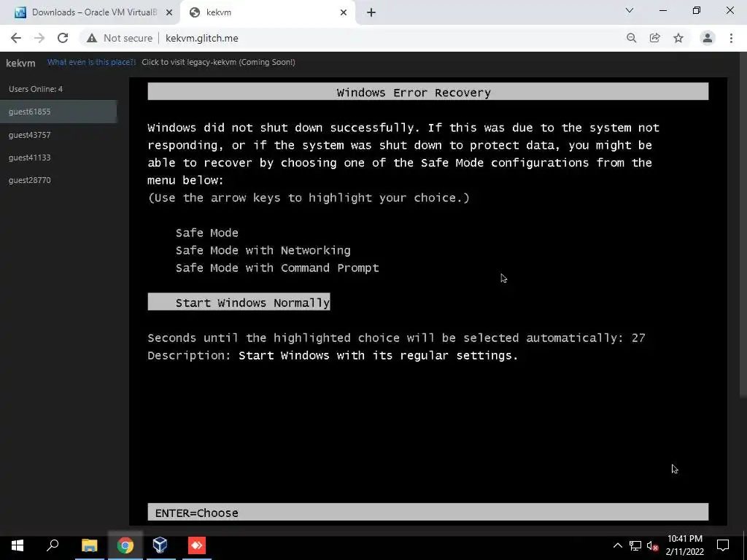Minimize the Chrome window
The image size is (747, 560).
[x=662, y=10]
